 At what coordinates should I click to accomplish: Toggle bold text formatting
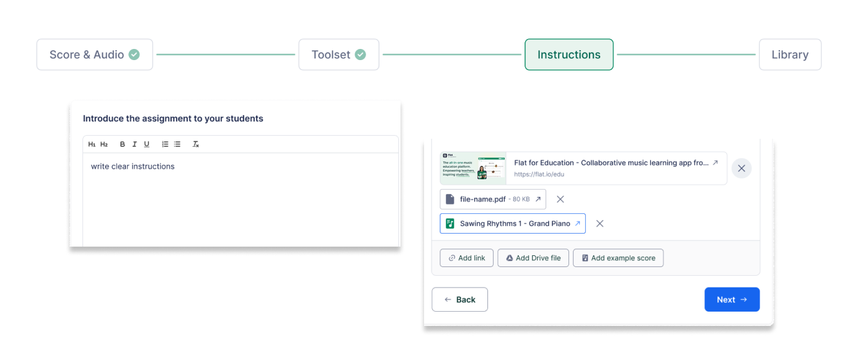coord(123,144)
